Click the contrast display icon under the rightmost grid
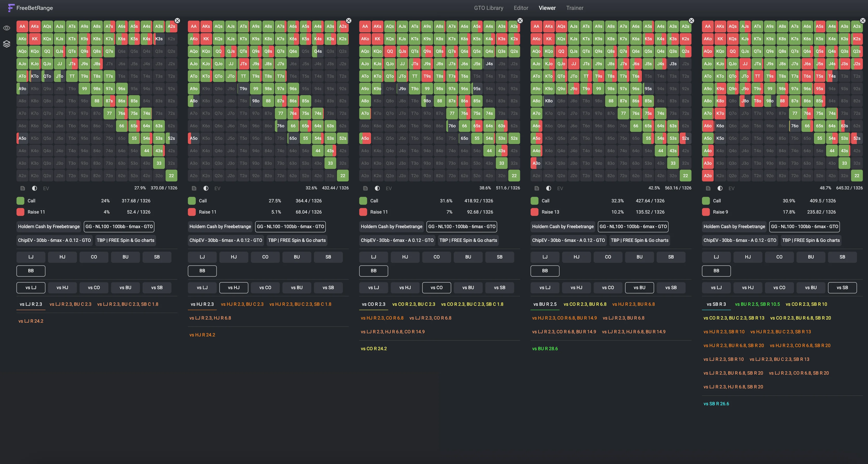This screenshot has height=464, width=868. (721, 188)
